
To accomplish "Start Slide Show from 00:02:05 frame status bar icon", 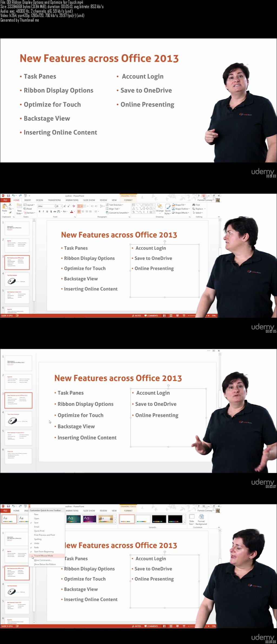I will [x=184, y=316].
